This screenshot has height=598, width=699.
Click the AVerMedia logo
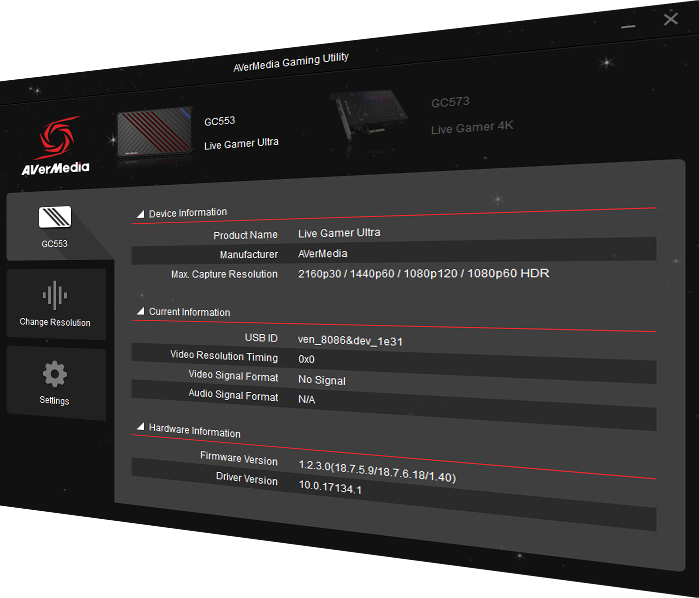(56, 146)
